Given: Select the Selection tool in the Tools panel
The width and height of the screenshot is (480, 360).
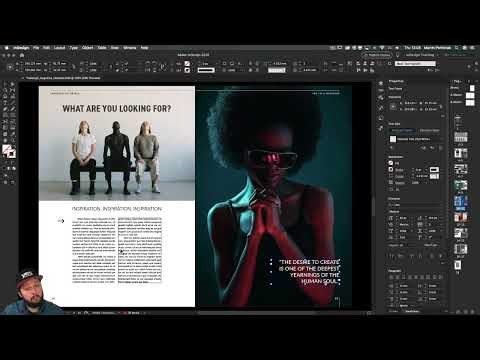Looking at the screenshot, I should [x=5, y=84].
